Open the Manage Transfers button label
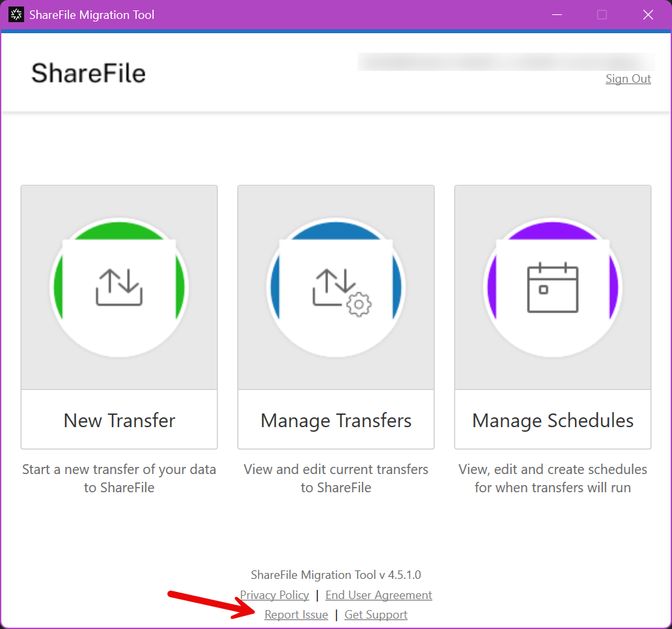 pyautogui.click(x=336, y=421)
